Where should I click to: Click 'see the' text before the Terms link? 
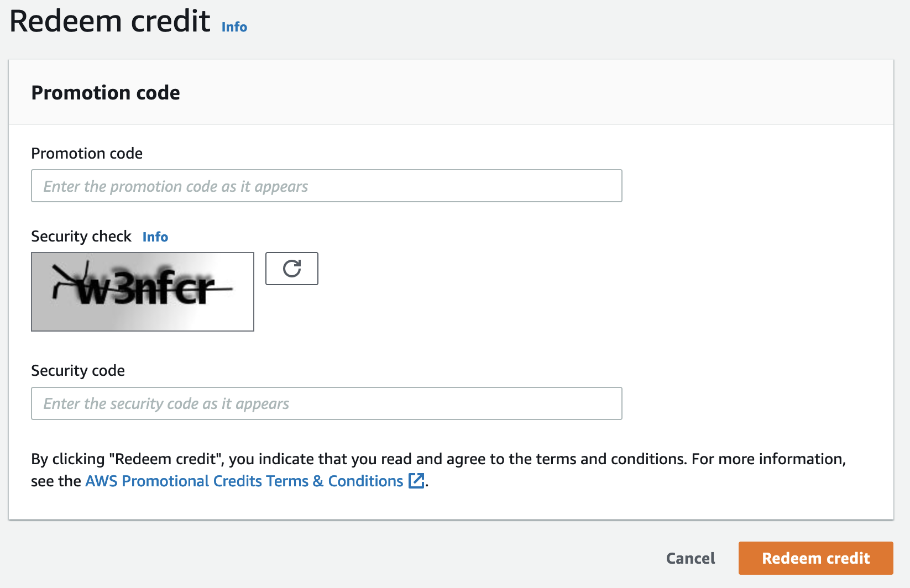[56, 481]
